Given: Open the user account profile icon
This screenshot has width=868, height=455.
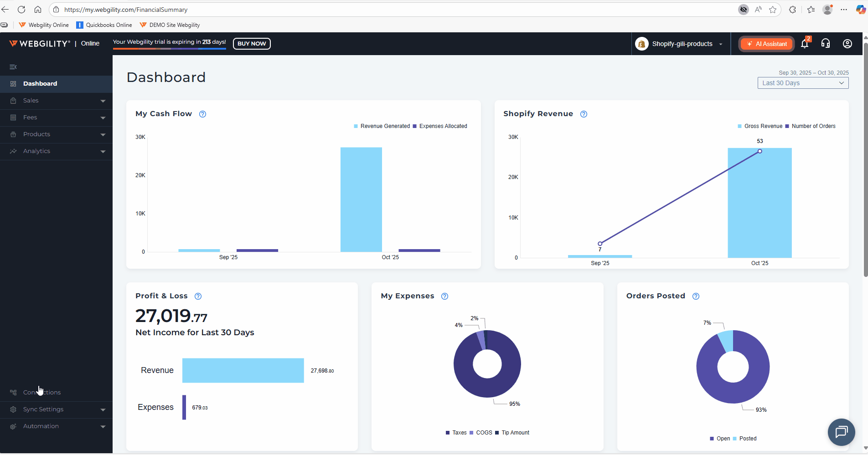Looking at the screenshot, I should point(847,44).
